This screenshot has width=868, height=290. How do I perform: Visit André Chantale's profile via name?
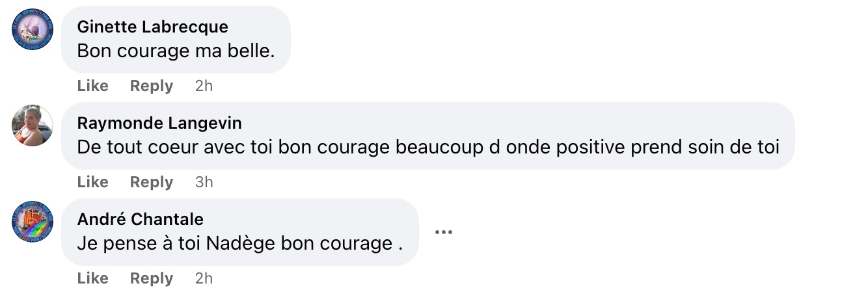coord(140,219)
